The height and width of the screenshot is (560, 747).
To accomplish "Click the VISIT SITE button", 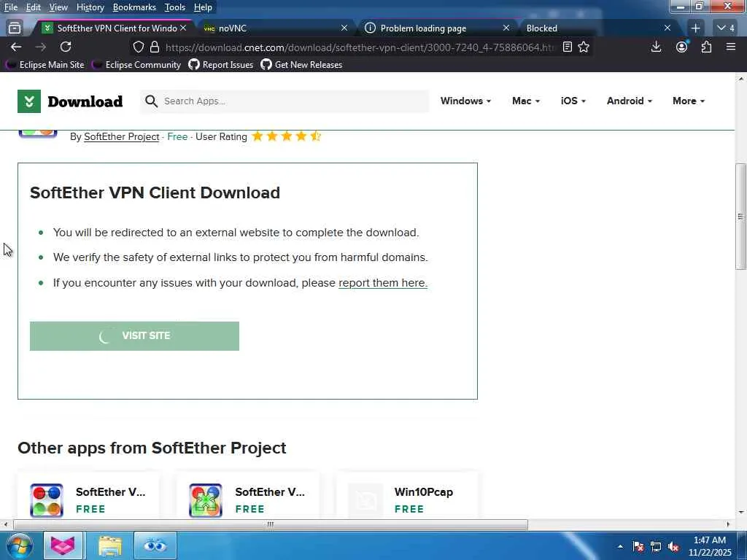I will point(134,335).
